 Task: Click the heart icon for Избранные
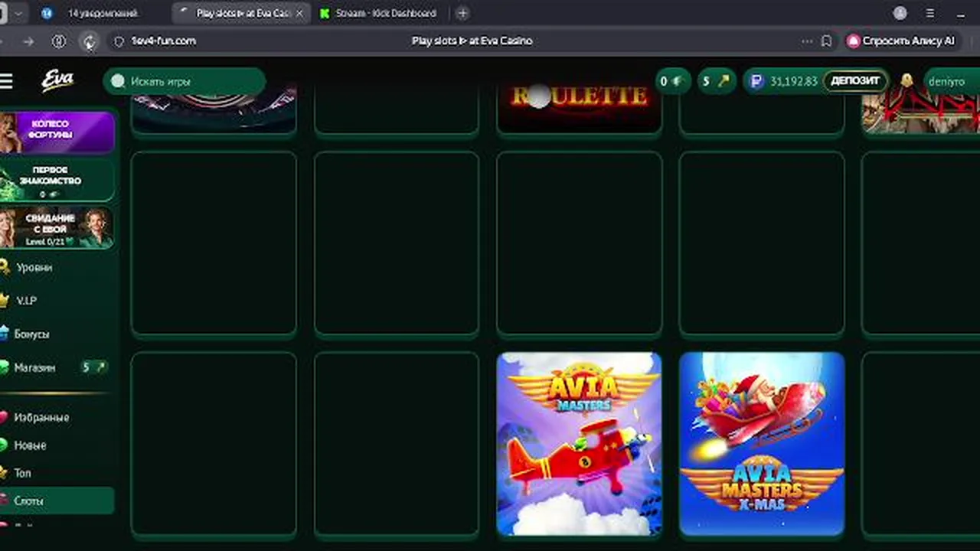4,417
